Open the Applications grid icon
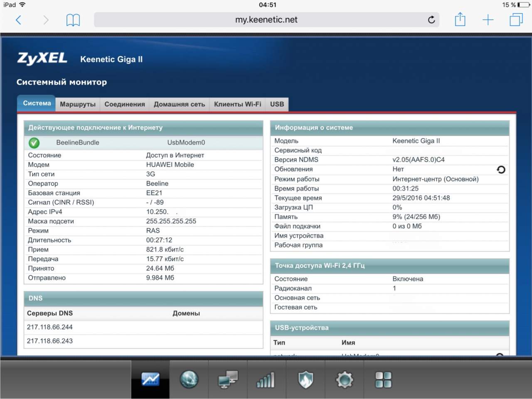 point(383,379)
